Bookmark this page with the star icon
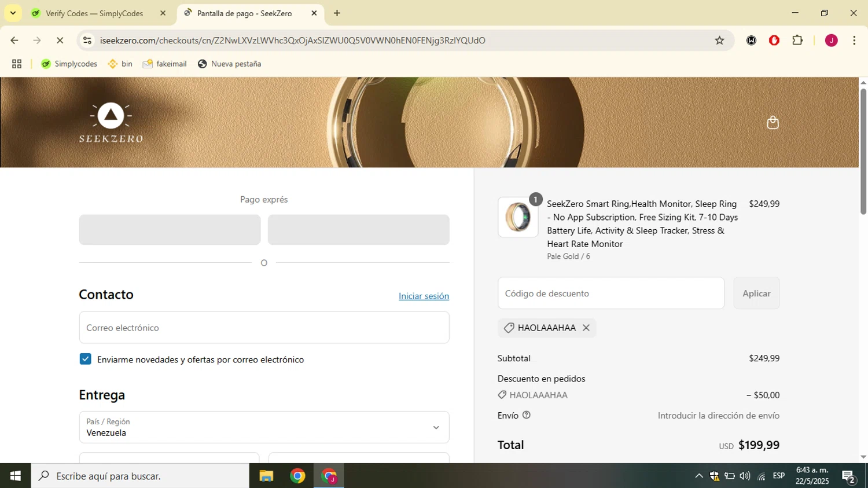 coord(719,41)
